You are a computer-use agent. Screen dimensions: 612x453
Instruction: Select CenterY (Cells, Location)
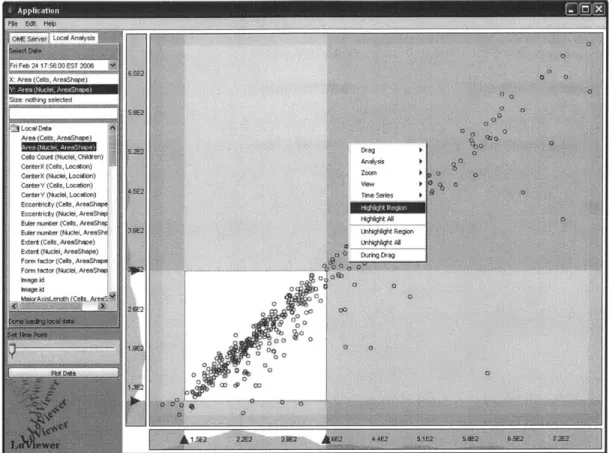pyautogui.click(x=57, y=185)
